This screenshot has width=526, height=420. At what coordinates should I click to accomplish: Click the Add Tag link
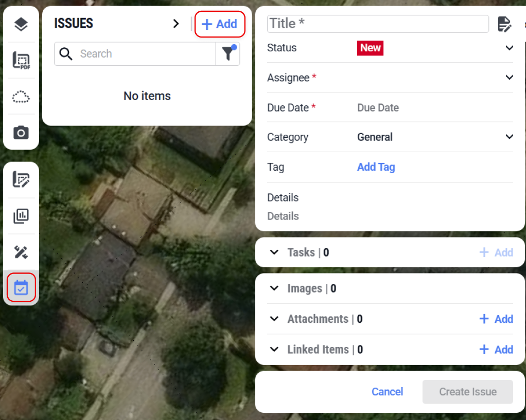click(x=376, y=167)
